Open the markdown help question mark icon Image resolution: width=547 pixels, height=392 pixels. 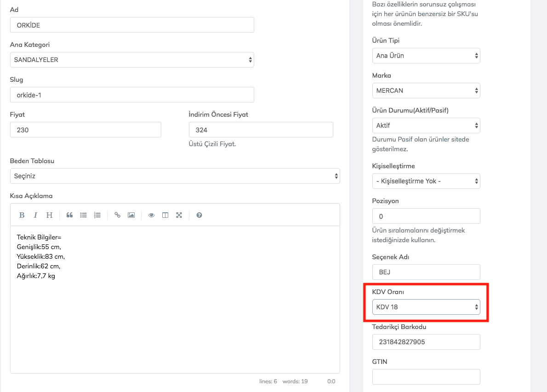pos(199,215)
